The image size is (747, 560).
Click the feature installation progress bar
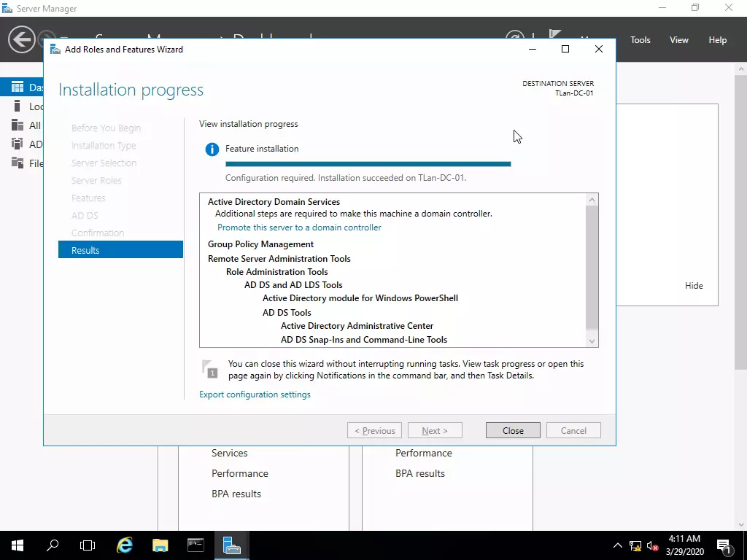coord(368,164)
